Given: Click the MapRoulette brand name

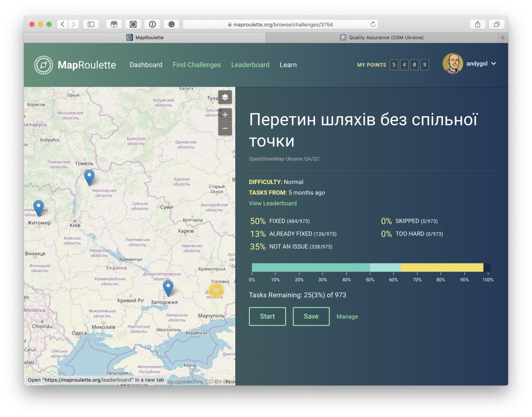Looking at the screenshot, I should pyautogui.click(x=87, y=65).
